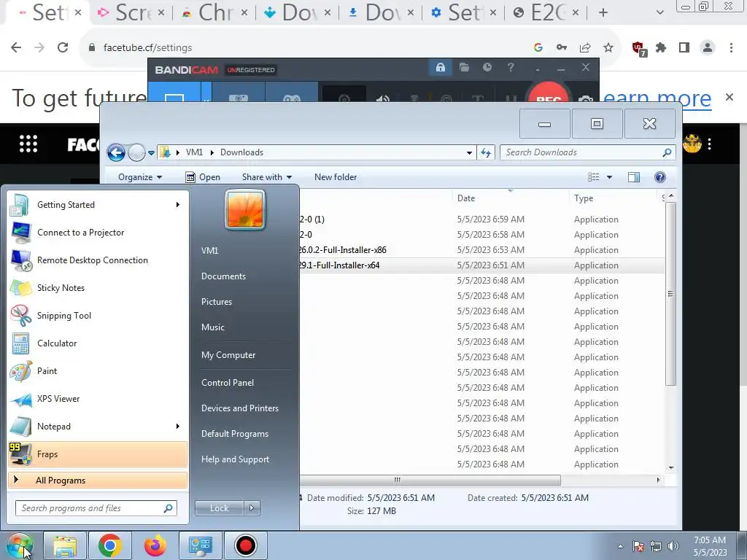The width and height of the screenshot is (747, 560).
Task: Expand Getting Started submenu arrow
Action: click(178, 205)
